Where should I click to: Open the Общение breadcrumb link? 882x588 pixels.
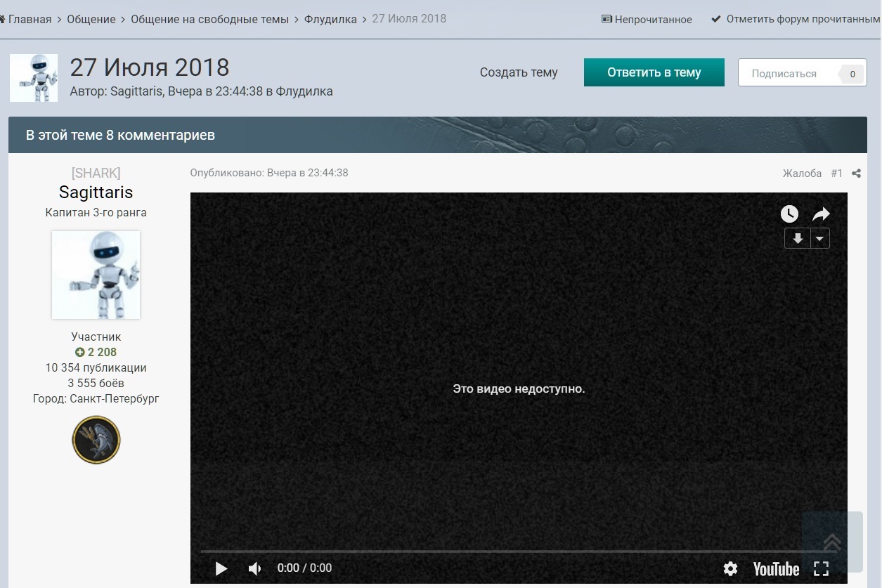[91, 19]
